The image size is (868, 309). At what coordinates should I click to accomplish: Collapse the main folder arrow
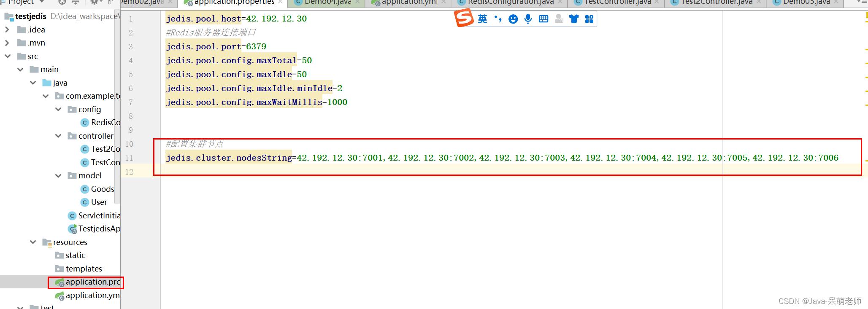(20, 70)
